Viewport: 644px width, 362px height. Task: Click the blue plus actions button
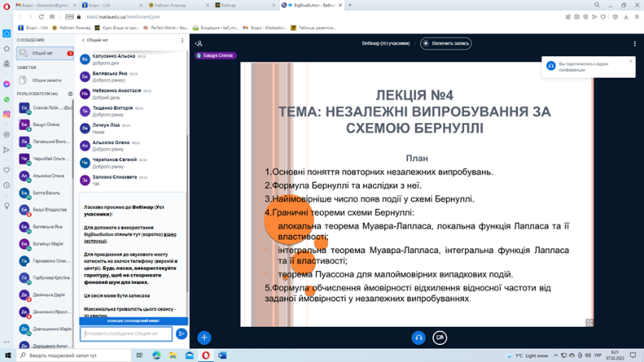[204, 337]
